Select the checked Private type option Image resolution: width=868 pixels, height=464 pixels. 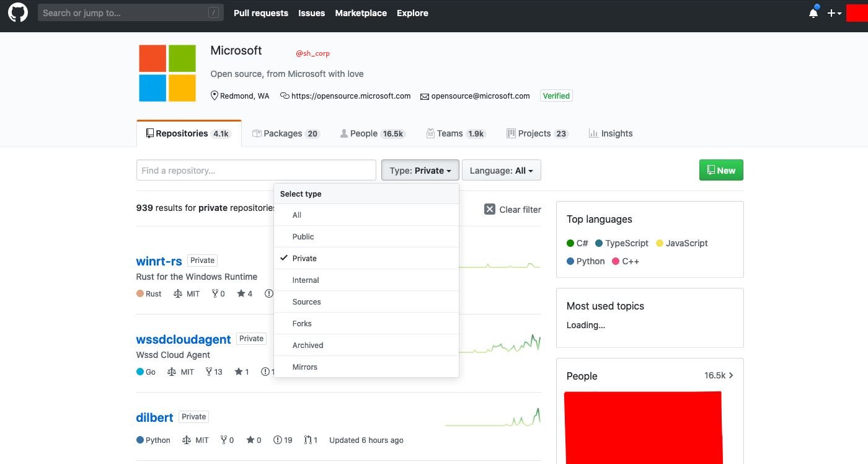[366, 258]
